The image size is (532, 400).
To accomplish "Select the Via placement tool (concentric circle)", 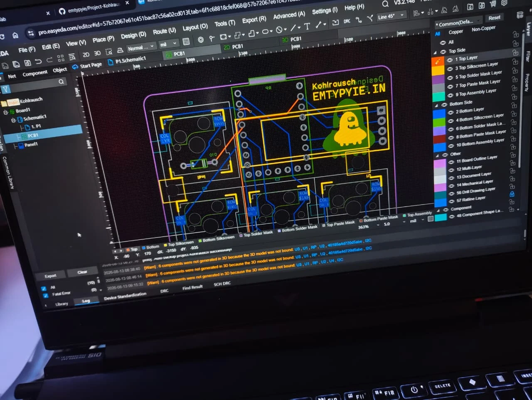I will click(x=201, y=39).
